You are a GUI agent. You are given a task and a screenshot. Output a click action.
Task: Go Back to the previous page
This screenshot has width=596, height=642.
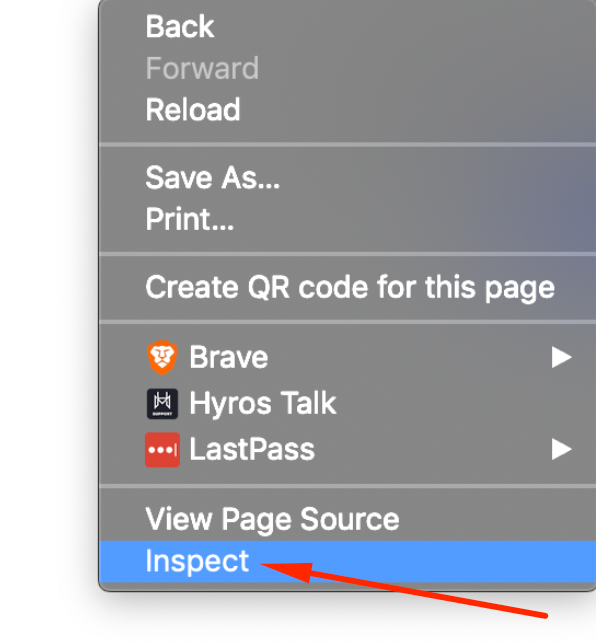(348, 27)
